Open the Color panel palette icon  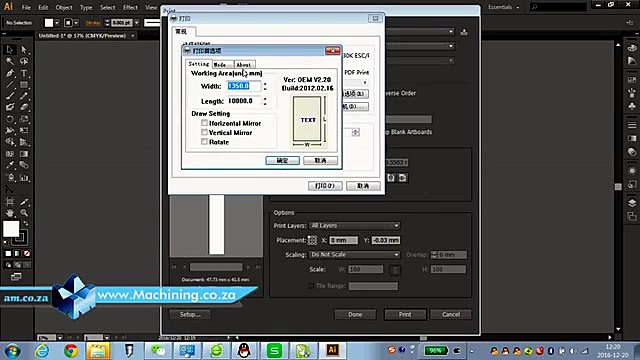tap(632, 49)
